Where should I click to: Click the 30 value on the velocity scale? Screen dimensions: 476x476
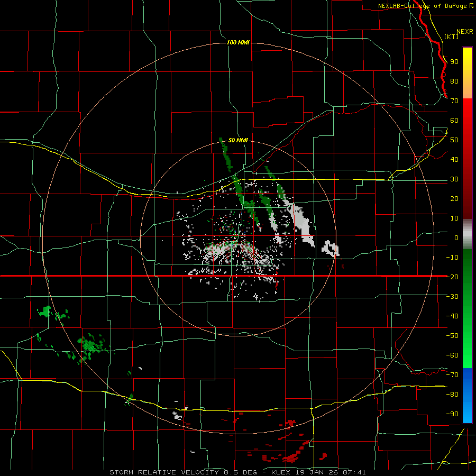click(454, 179)
